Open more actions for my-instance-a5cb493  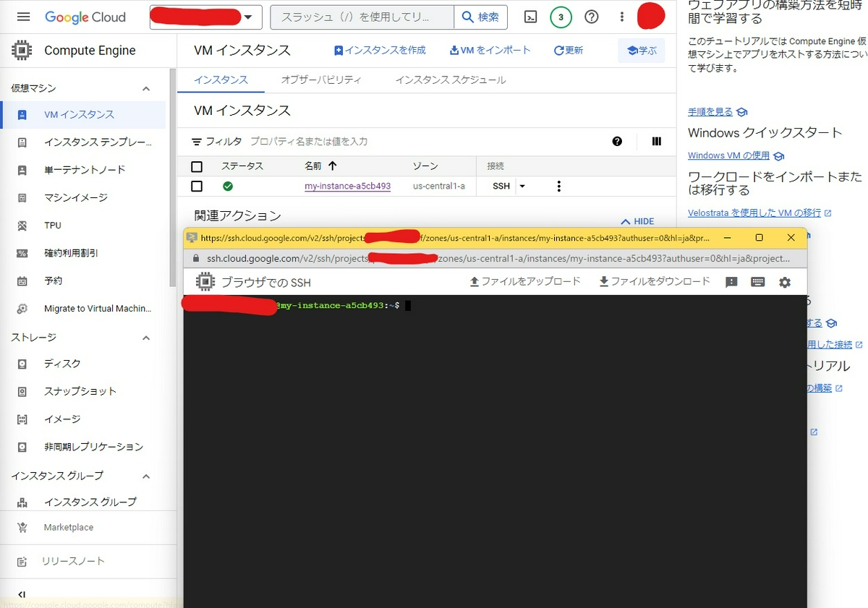558,187
